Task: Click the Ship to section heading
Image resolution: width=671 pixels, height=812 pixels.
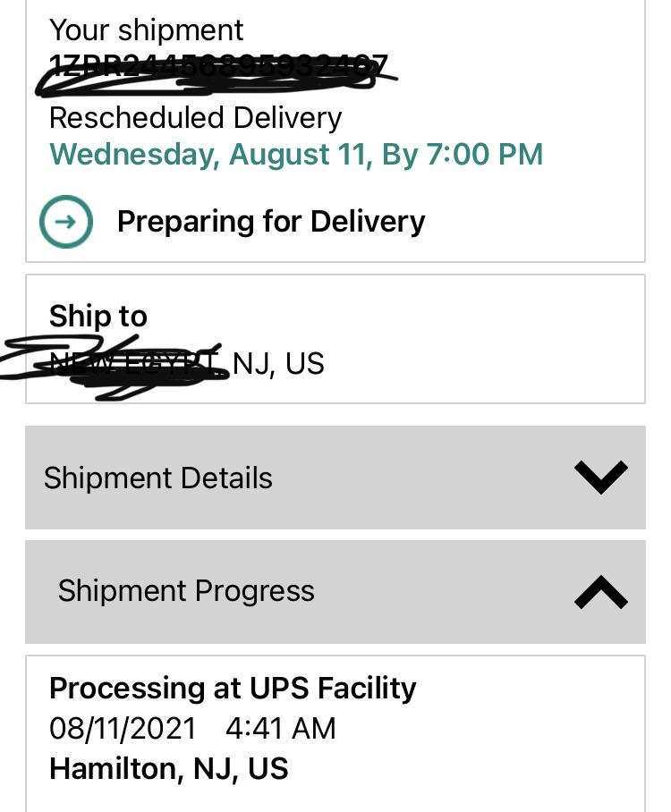Action: pyautogui.click(x=98, y=316)
